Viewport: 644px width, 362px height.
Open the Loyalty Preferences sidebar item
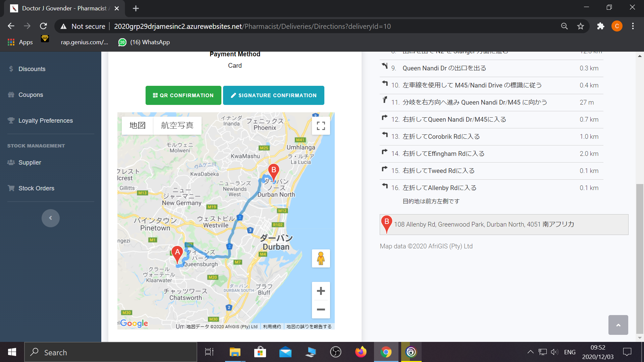click(45, 121)
